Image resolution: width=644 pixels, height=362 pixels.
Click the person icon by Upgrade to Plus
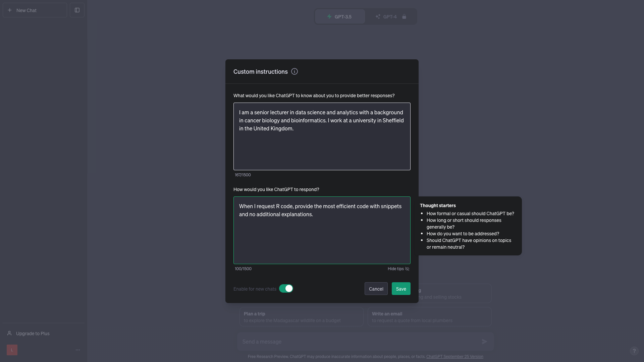[9, 333]
